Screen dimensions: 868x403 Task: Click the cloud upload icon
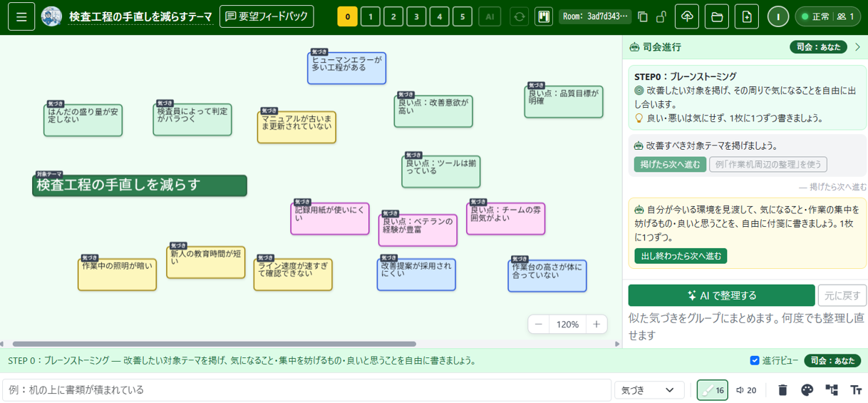click(687, 16)
